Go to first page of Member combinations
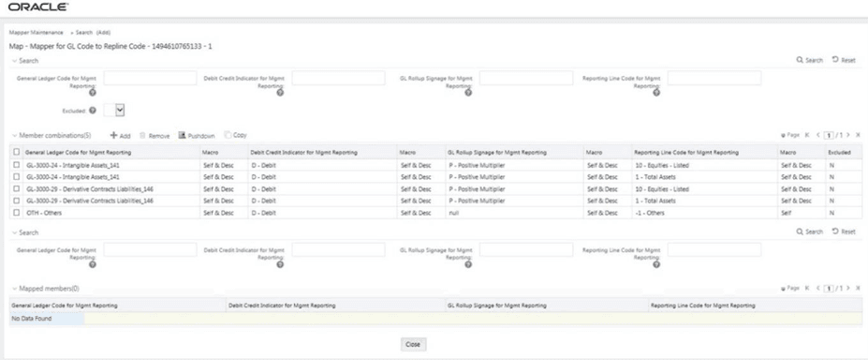Viewport: 868px width, 360px height. point(807,135)
